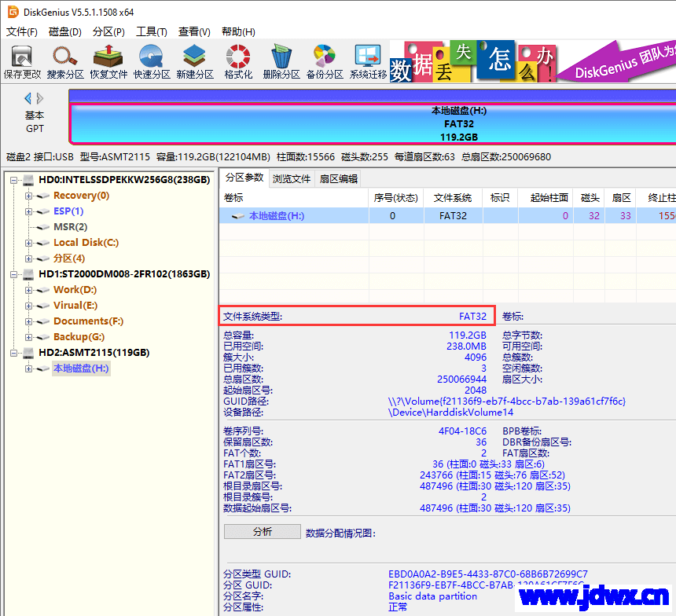Select 本地磁盘(H:) in the disk tree
The image size is (676, 616).
[81, 368]
